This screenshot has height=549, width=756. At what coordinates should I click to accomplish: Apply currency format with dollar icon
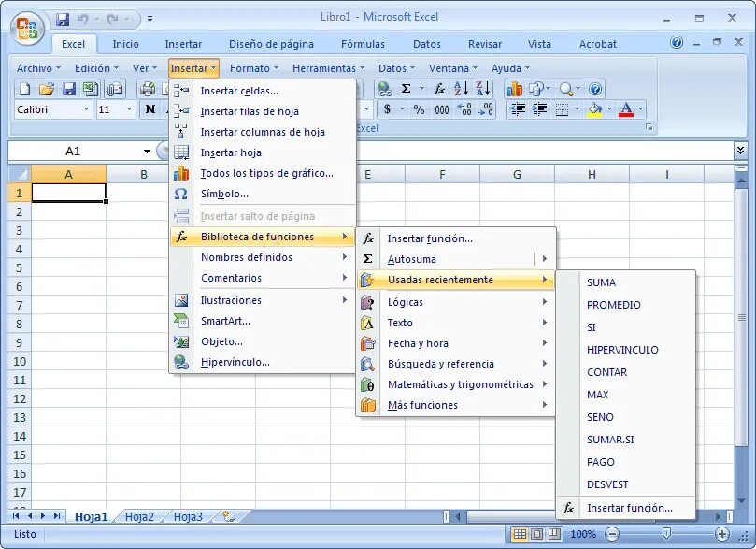click(387, 109)
